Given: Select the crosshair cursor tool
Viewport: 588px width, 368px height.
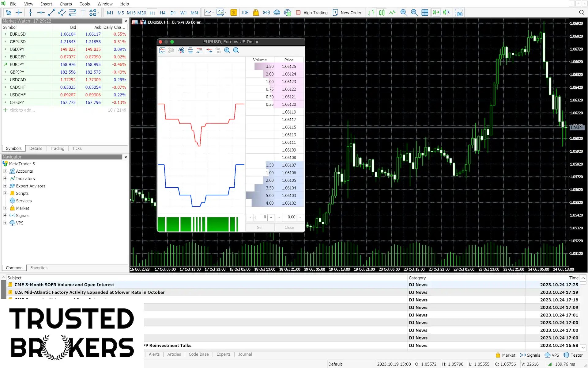Looking at the screenshot, I should [x=19, y=13].
